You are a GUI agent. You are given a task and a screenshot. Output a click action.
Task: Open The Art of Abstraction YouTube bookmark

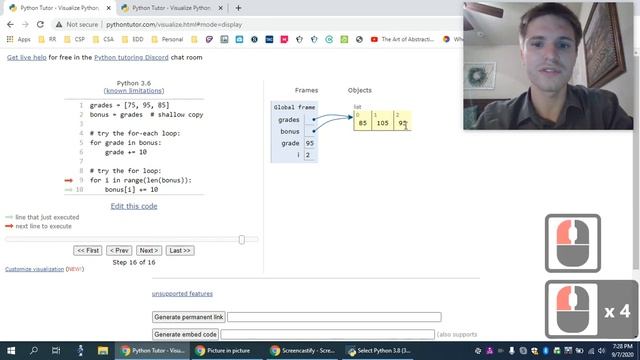pos(402,39)
